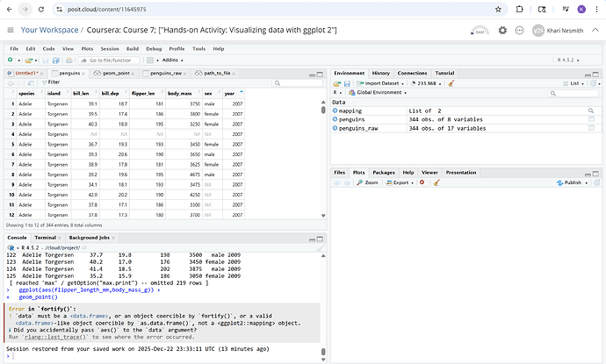
Task: Click the Go to file/function field
Action: [108, 60]
